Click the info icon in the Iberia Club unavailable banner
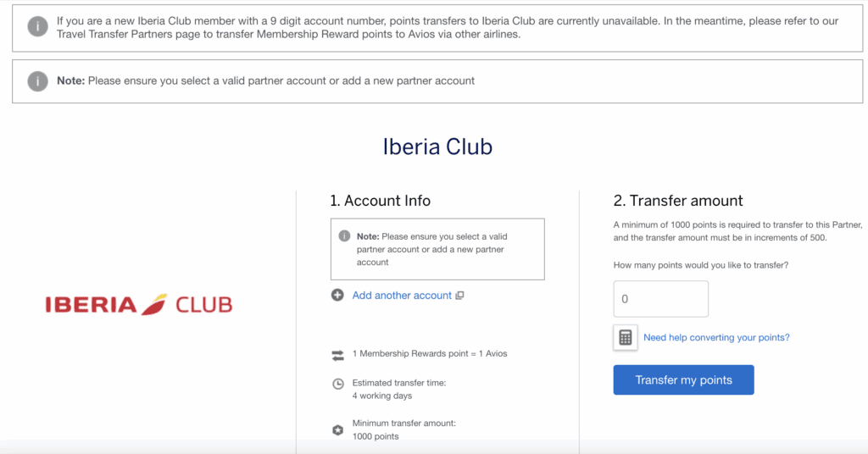Image resolution: width=868 pixels, height=454 pixels. [x=37, y=26]
